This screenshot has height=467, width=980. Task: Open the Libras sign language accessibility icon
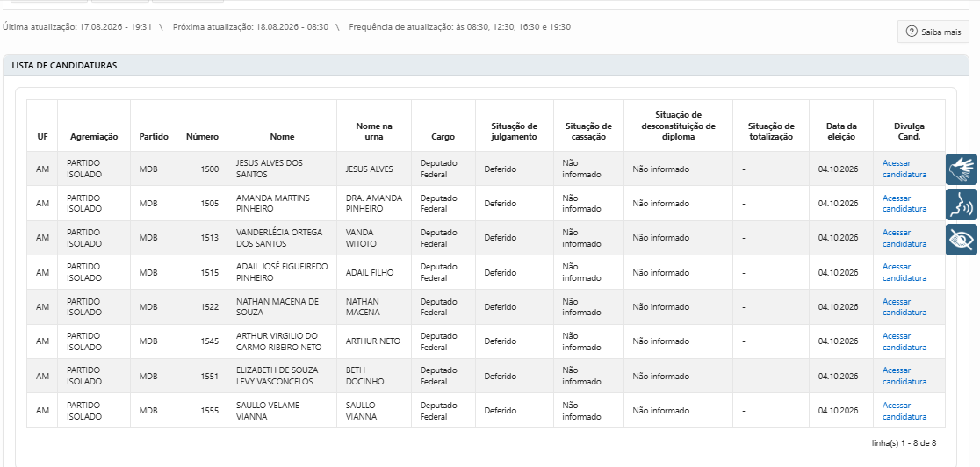point(962,169)
